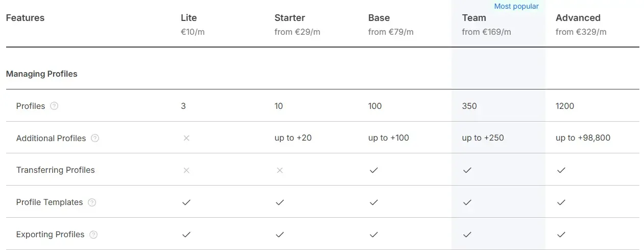644x250 pixels.
Task: Click the help icon beside Additional Profiles
Action: click(x=95, y=138)
